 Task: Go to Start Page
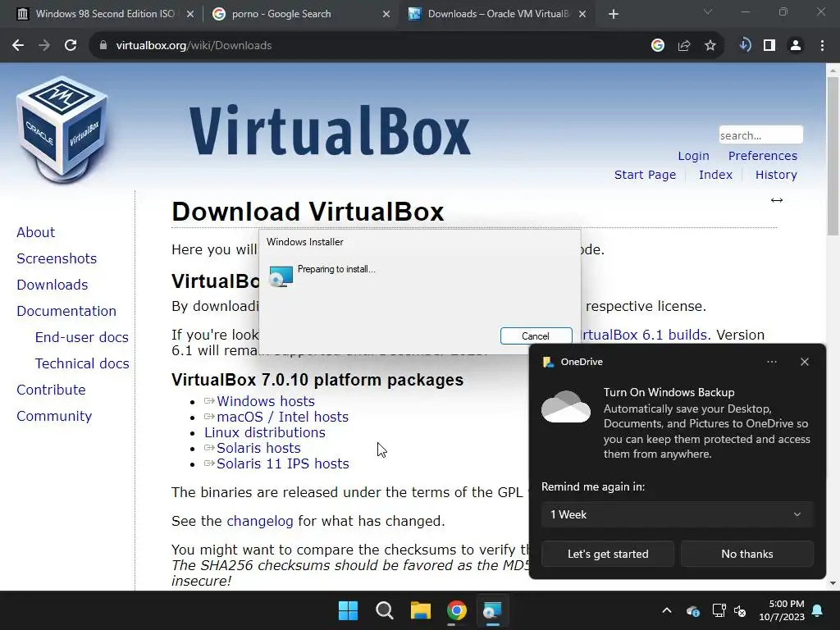point(645,175)
